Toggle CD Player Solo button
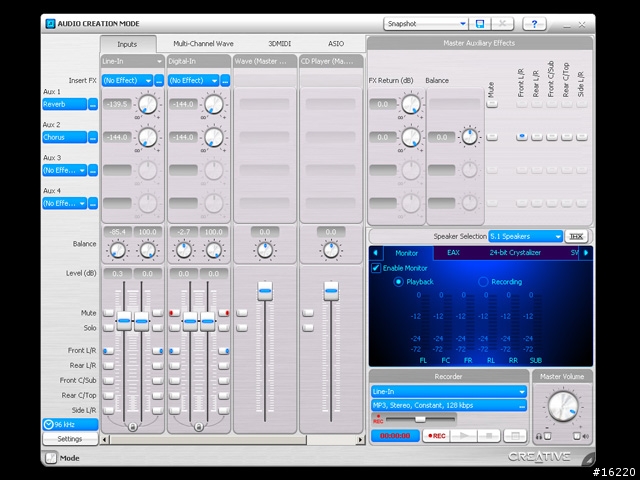This screenshot has width=640, height=480. pyautogui.click(x=308, y=328)
